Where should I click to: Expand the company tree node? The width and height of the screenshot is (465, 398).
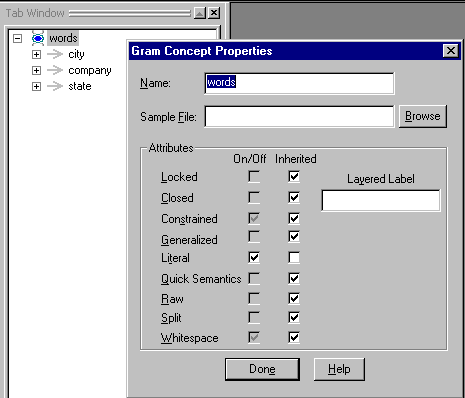tap(36, 70)
